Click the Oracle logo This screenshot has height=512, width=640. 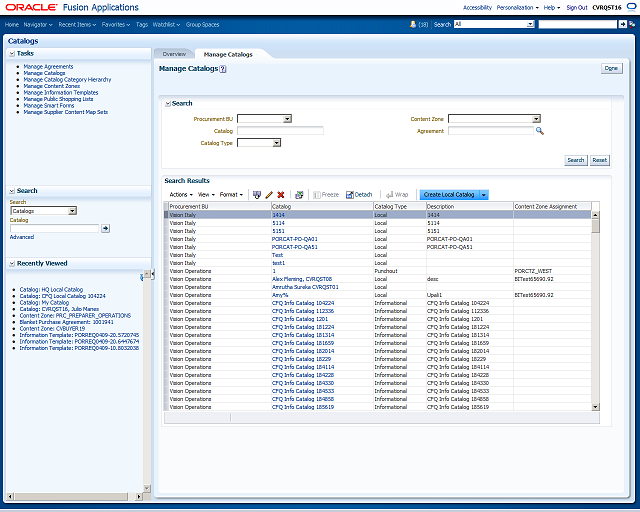point(31,7)
